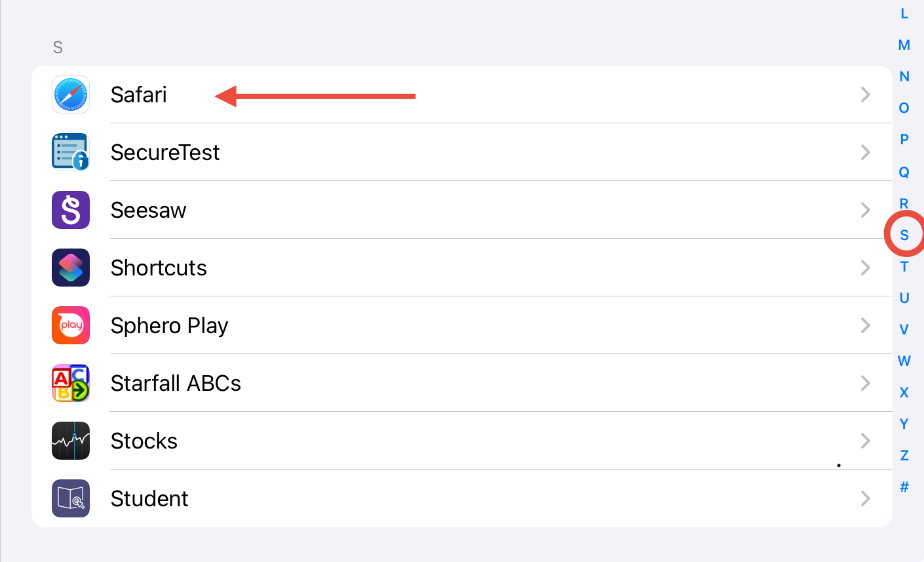
Task: Jump to letter S in index
Action: coord(904,235)
